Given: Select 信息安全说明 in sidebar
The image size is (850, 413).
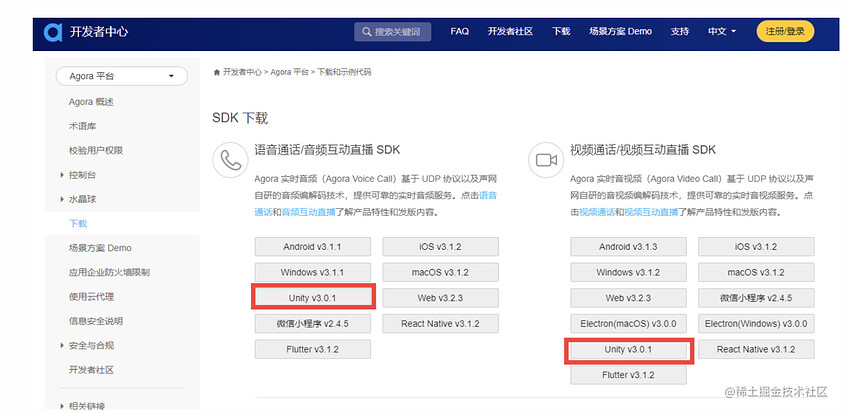Looking at the screenshot, I should pyautogui.click(x=96, y=321).
